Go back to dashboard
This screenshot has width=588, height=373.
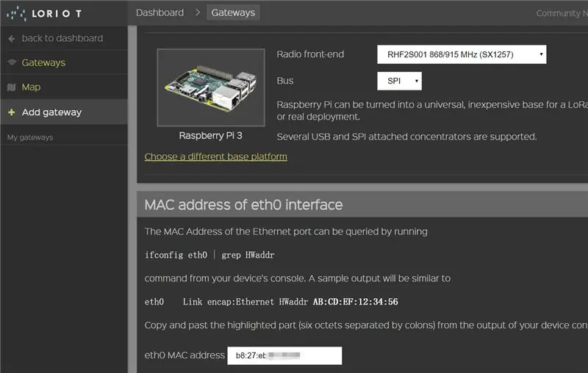[62, 38]
